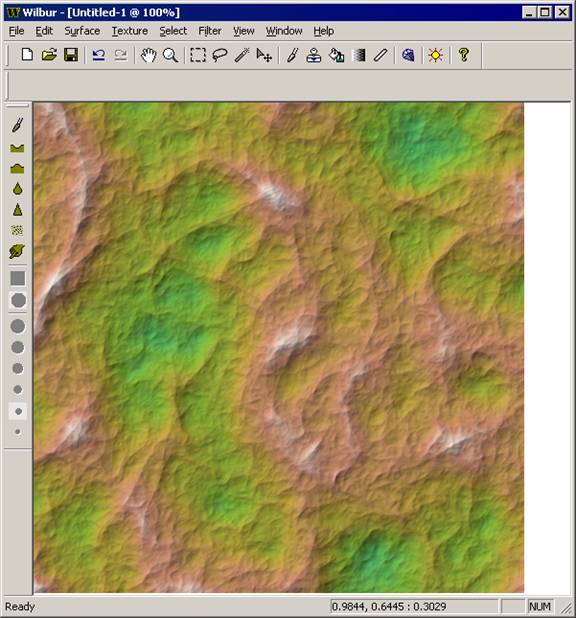Open a file with folder icon
Viewport: 576px width, 618px height.
tap(49, 55)
